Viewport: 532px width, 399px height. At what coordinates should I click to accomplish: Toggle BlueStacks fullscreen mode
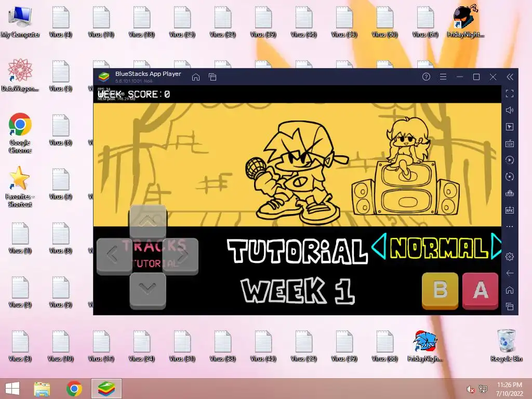(510, 94)
